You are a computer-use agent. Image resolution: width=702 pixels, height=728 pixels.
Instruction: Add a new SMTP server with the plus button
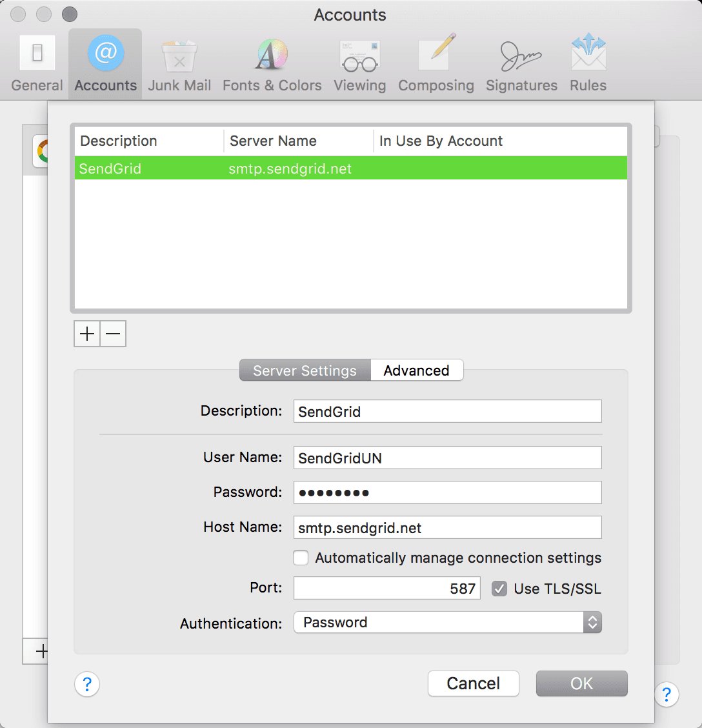click(x=86, y=334)
